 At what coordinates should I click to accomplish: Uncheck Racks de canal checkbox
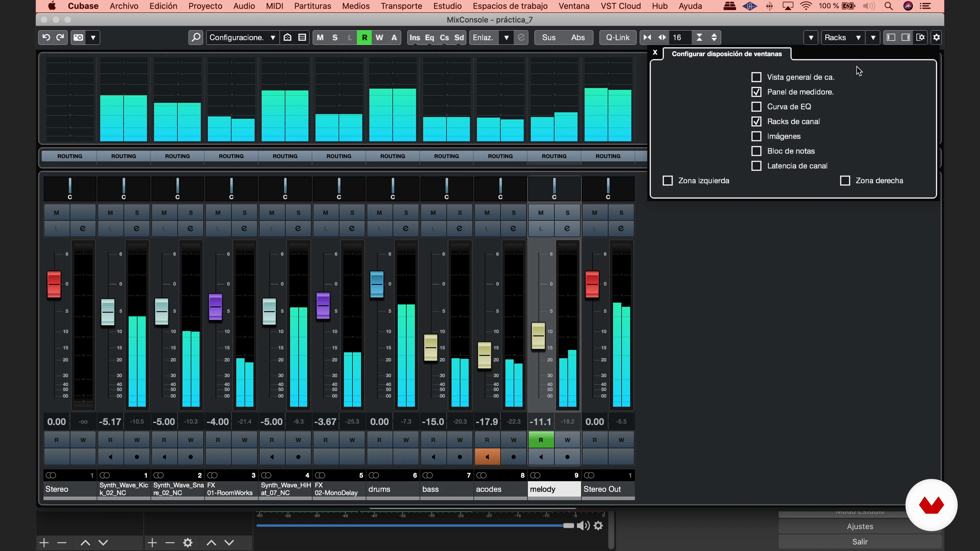(x=756, y=122)
